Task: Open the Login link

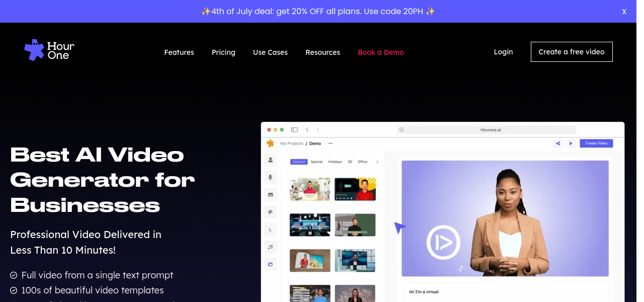Action: tap(503, 52)
